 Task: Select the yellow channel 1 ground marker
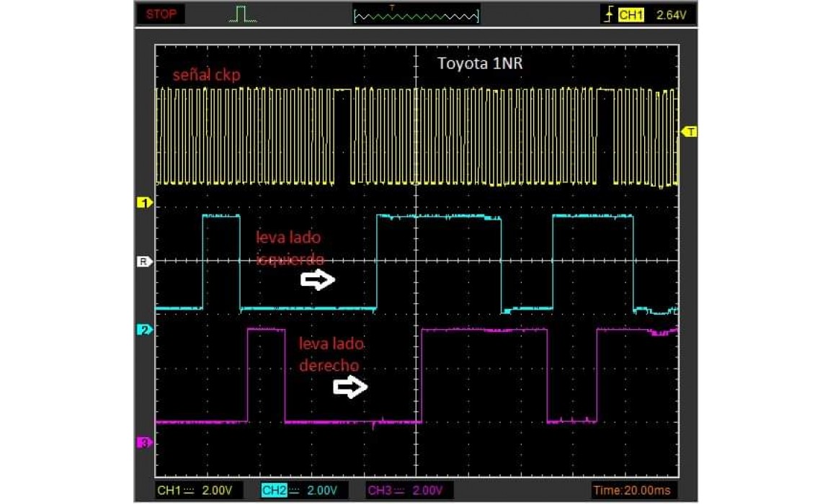click(x=143, y=203)
